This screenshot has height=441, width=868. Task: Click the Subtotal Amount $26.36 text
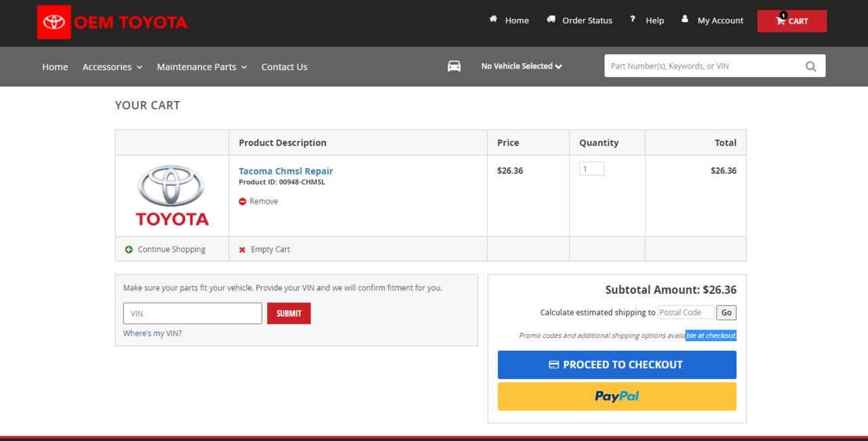click(671, 290)
